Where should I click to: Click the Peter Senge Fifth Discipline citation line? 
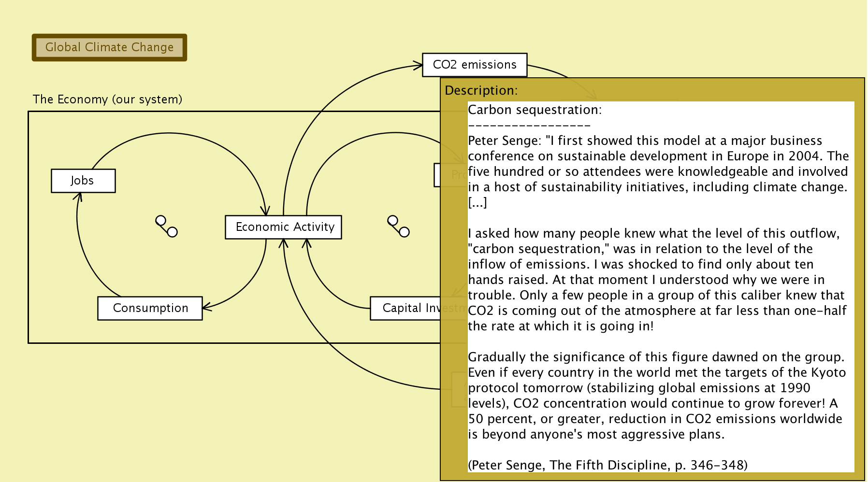coord(608,465)
